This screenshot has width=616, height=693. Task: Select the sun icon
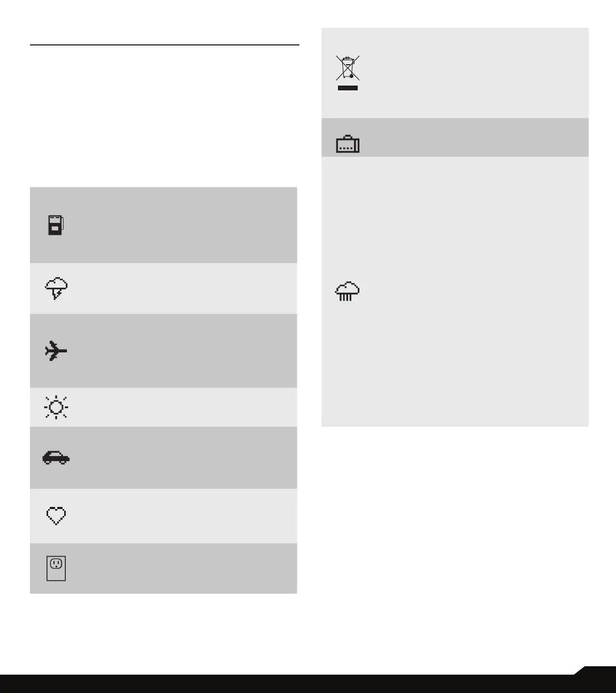pos(56,407)
